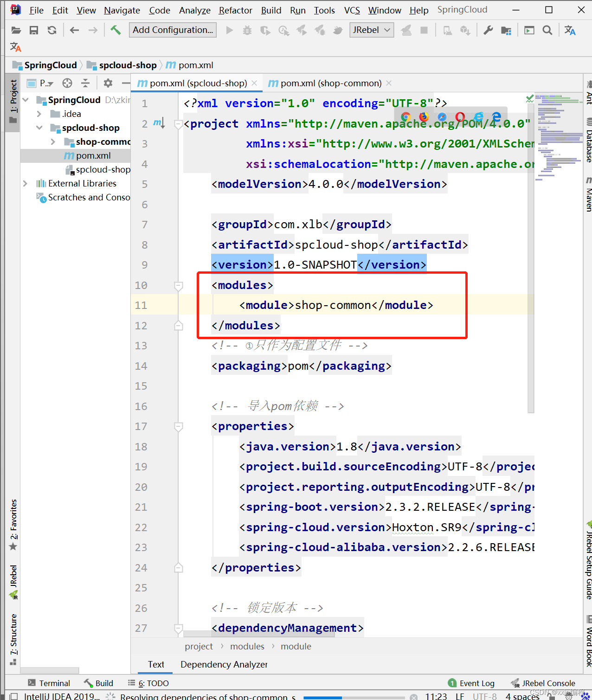Navigate forward with the right arrow icon

tap(93, 30)
